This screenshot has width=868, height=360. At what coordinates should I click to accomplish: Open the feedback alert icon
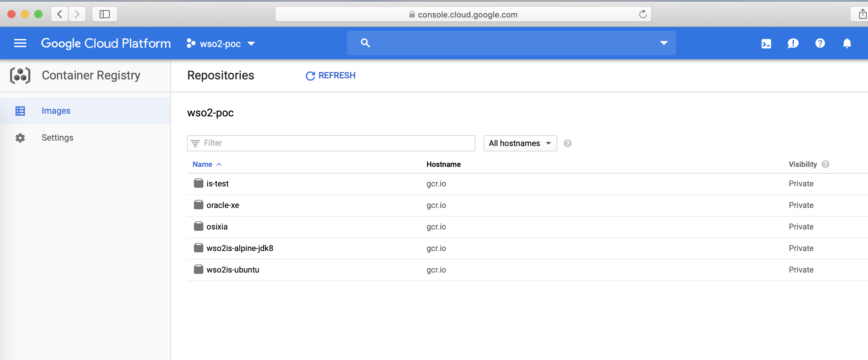tap(793, 43)
